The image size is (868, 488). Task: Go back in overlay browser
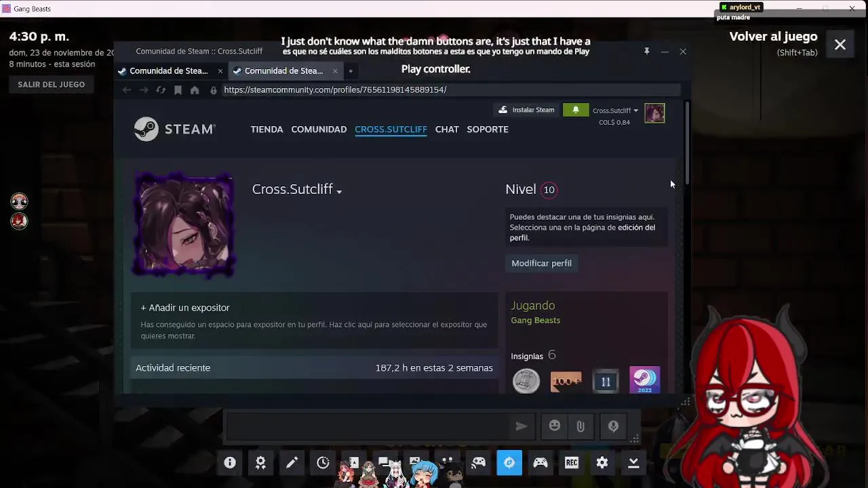tap(127, 89)
